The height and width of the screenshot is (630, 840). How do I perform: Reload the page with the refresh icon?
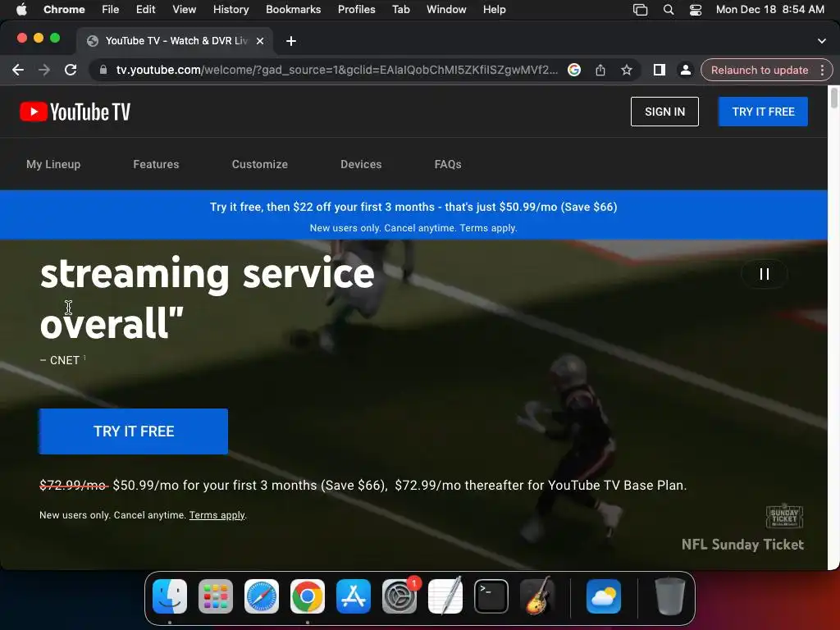pos(71,70)
